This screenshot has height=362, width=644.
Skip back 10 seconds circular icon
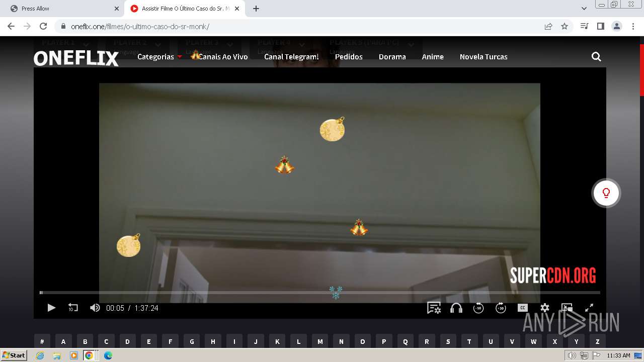[478, 308]
